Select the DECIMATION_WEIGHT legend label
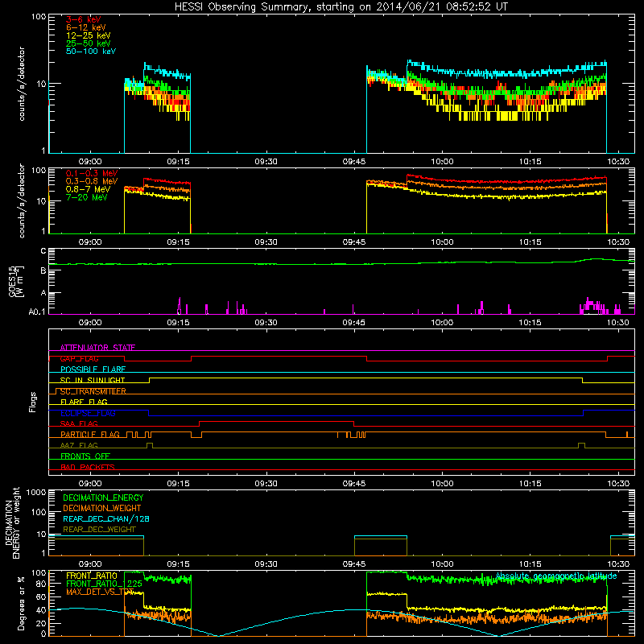The image size is (644, 644). click(102, 508)
